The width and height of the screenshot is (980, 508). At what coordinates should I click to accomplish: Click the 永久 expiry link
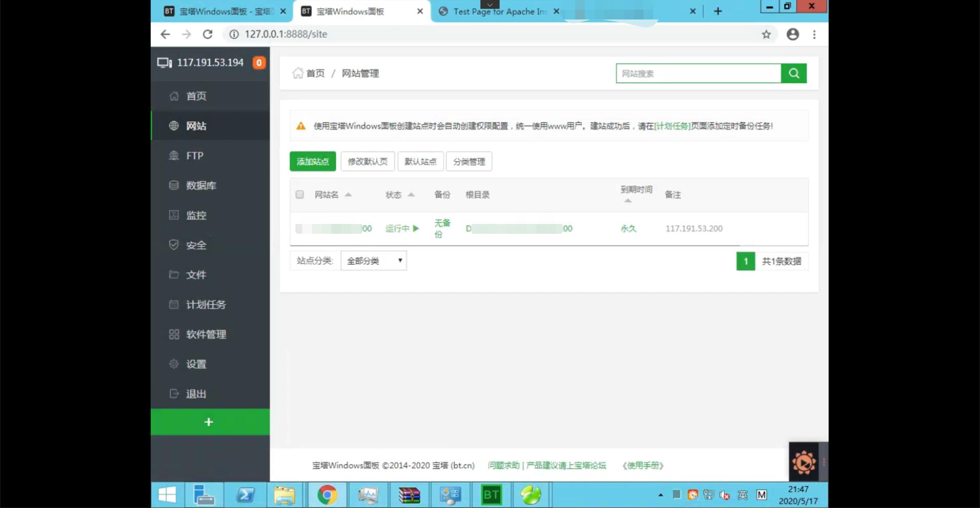[629, 229]
